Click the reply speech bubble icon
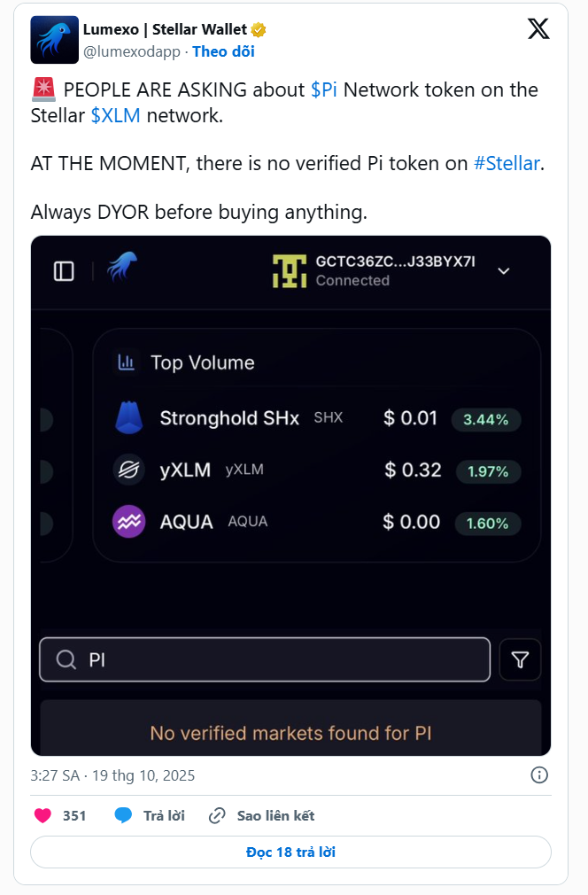Viewport: 588px width, 895px height. [x=123, y=815]
